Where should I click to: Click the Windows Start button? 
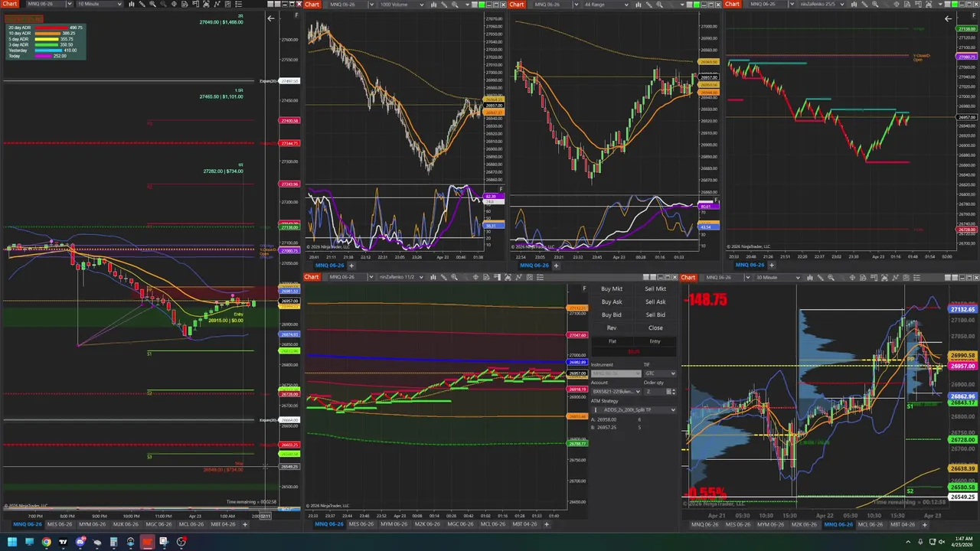click(12, 542)
